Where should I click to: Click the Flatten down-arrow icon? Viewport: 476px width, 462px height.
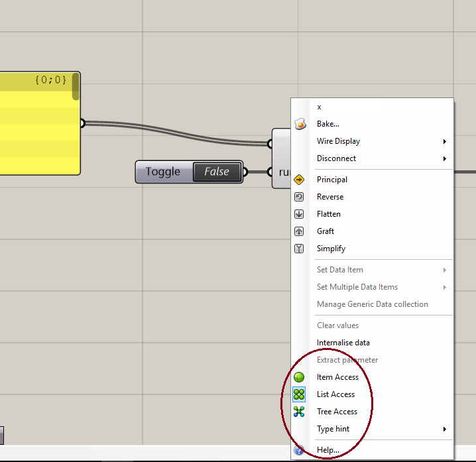coord(299,214)
